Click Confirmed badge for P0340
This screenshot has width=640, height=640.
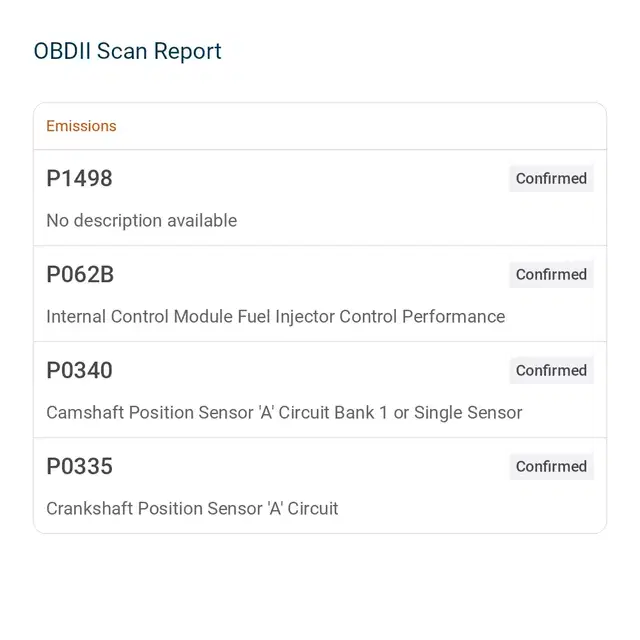point(551,370)
